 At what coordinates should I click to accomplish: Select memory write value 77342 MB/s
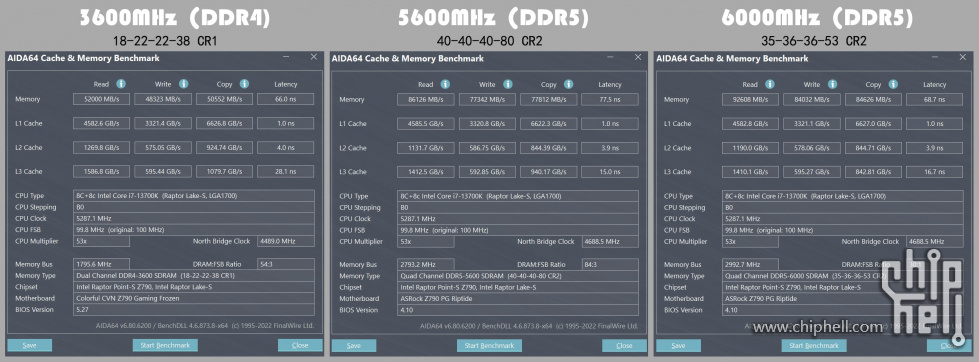pos(488,100)
